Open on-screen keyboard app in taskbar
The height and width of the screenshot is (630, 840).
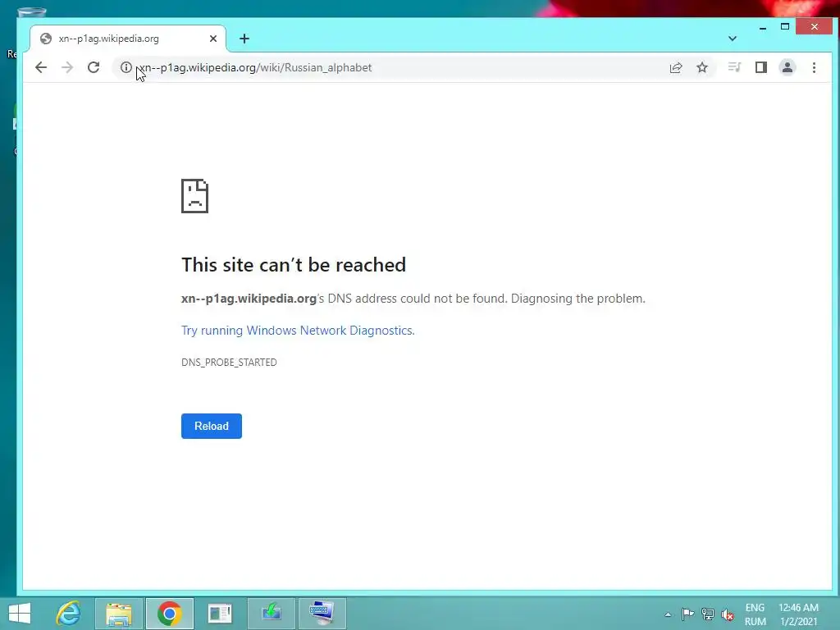tap(322, 614)
